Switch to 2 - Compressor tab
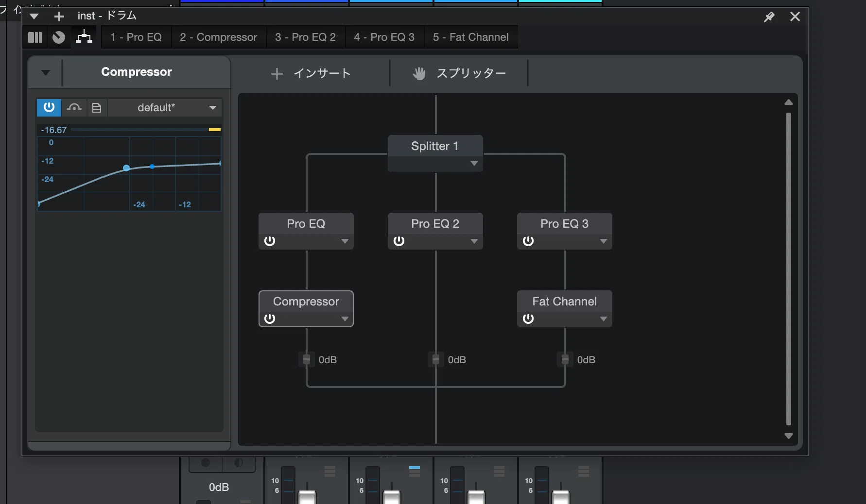Screen dimensions: 866x504 click(x=218, y=37)
